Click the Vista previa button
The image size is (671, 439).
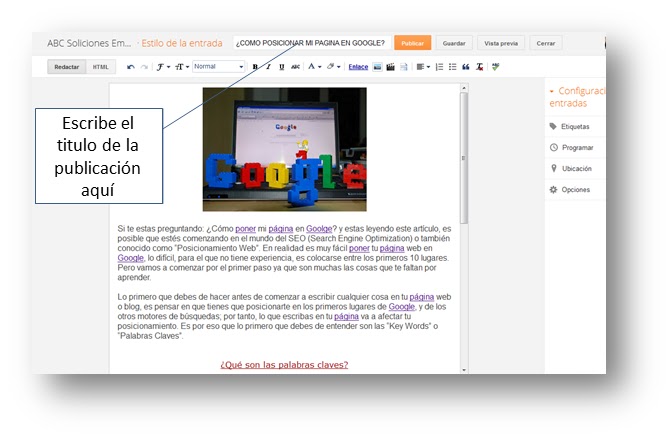(x=501, y=43)
